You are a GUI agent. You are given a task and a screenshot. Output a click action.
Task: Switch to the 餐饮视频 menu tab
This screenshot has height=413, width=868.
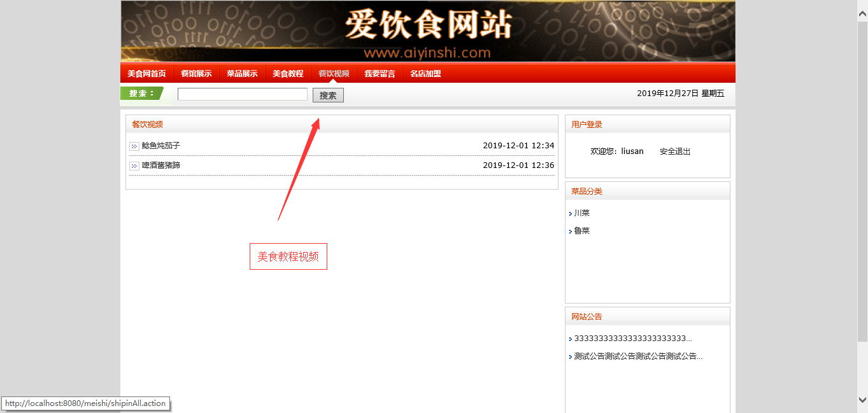pyautogui.click(x=334, y=74)
